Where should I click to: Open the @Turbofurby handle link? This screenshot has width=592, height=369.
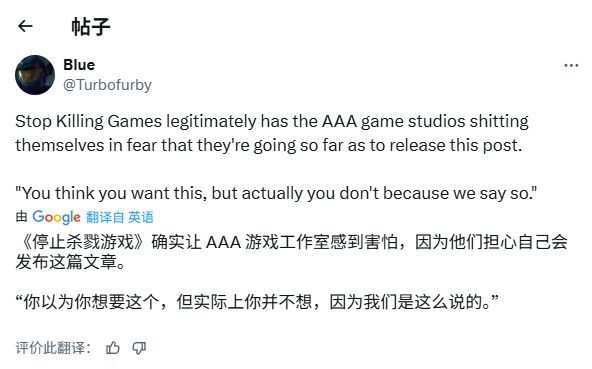pos(107,85)
